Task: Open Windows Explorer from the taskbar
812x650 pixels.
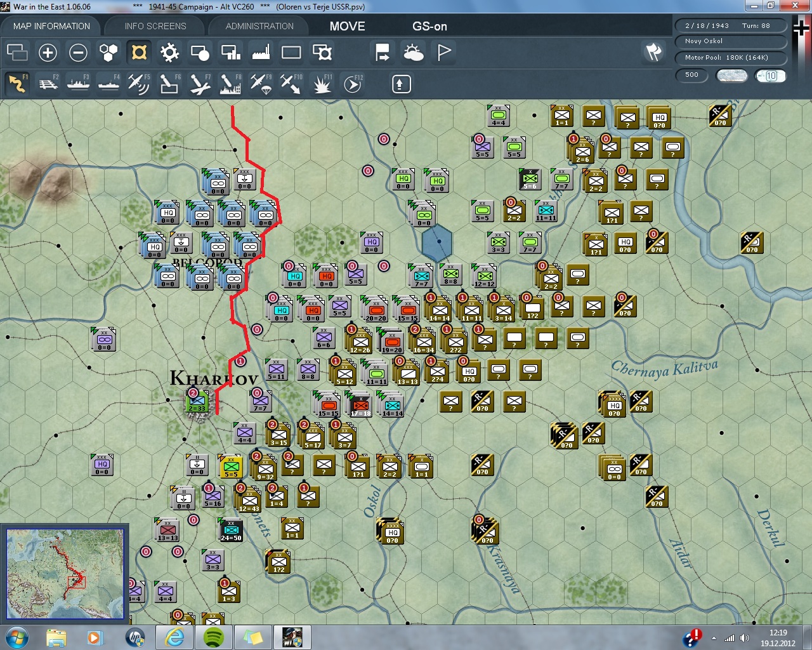Action: (56, 637)
